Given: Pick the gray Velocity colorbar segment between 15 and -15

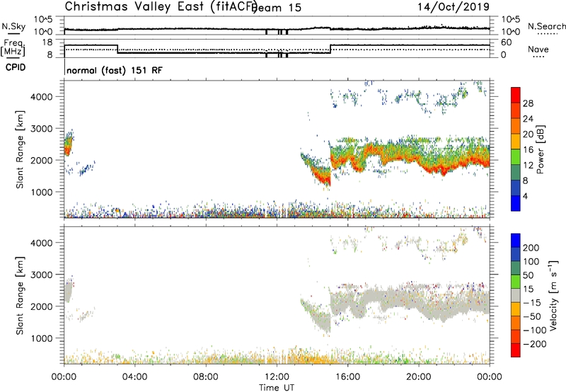Looking at the screenshot, I should 516,295.
